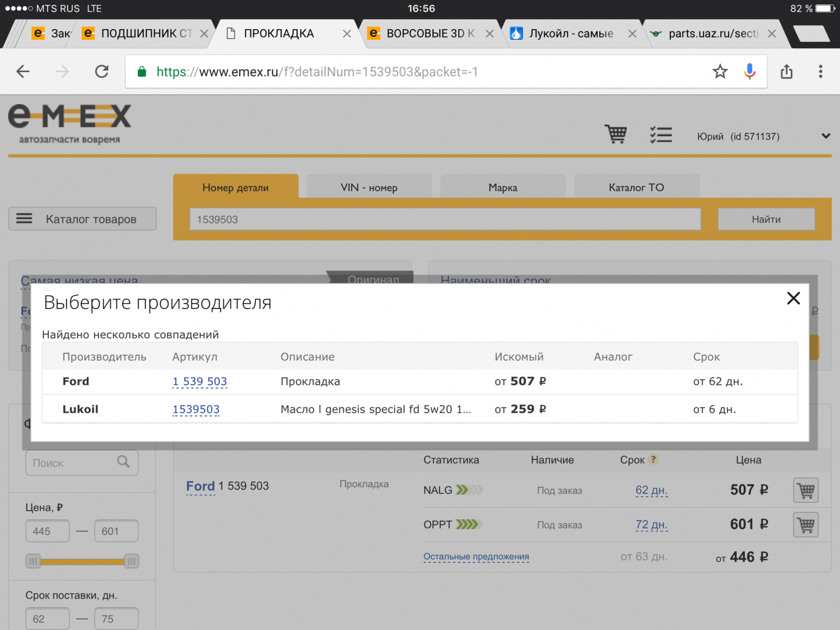
Task: Open the help icon next to Срок
Action: point(653,460)
